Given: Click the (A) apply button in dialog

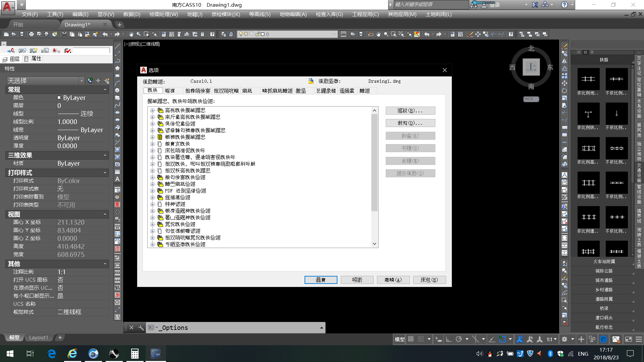Looking at the screenshot, I should [393, 280].
